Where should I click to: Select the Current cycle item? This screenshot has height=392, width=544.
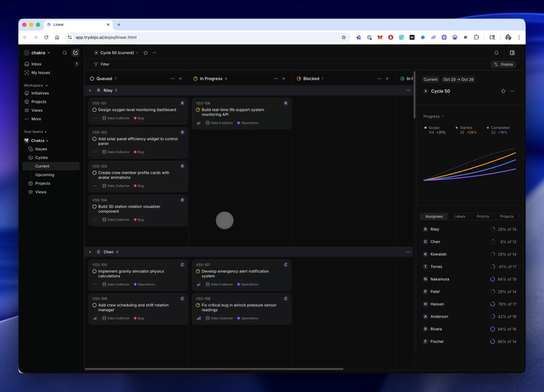(51, 166)
